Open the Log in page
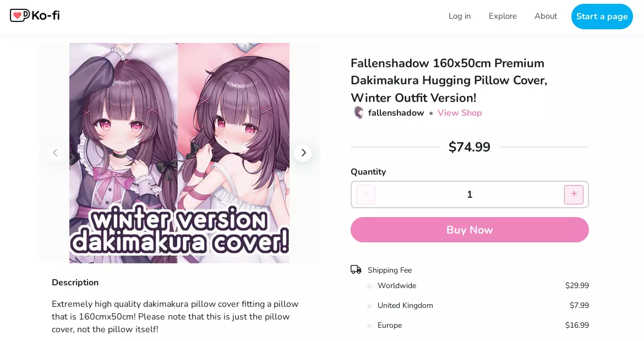The height and width of the screenshot is (341, 644). point(460,16)
